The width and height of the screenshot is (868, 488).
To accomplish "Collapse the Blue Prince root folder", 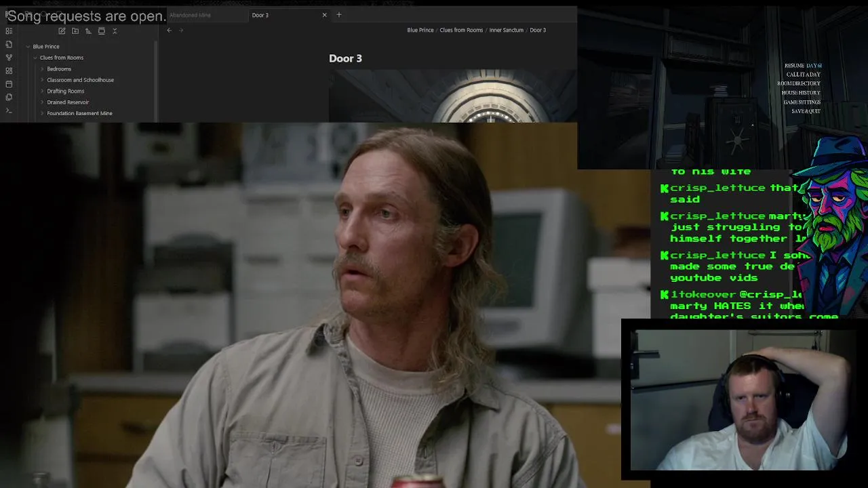I will [28, 47].
